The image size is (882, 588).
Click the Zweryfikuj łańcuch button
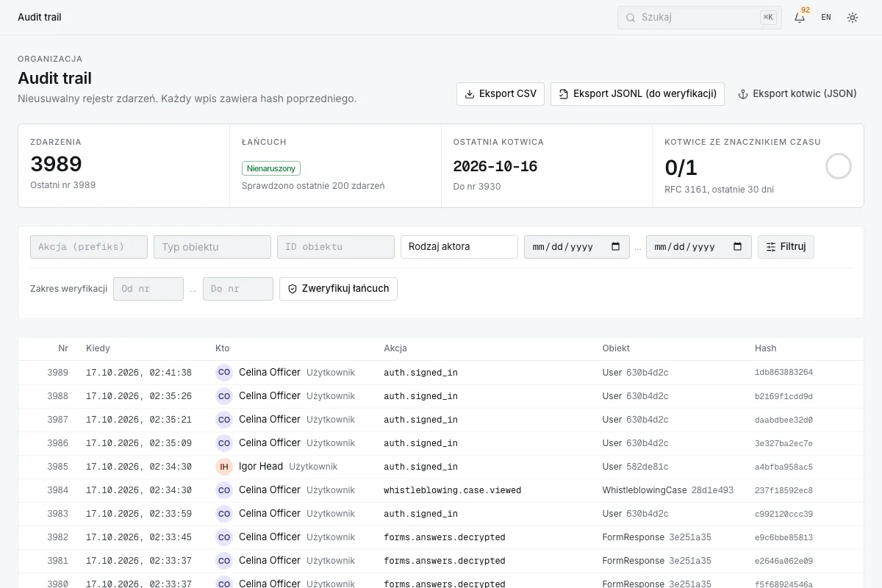tap(338, 289)
